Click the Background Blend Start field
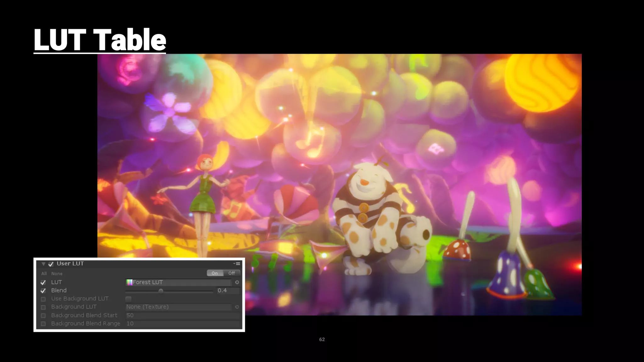The height and width of the screenshot is (362, 644). 182,315
